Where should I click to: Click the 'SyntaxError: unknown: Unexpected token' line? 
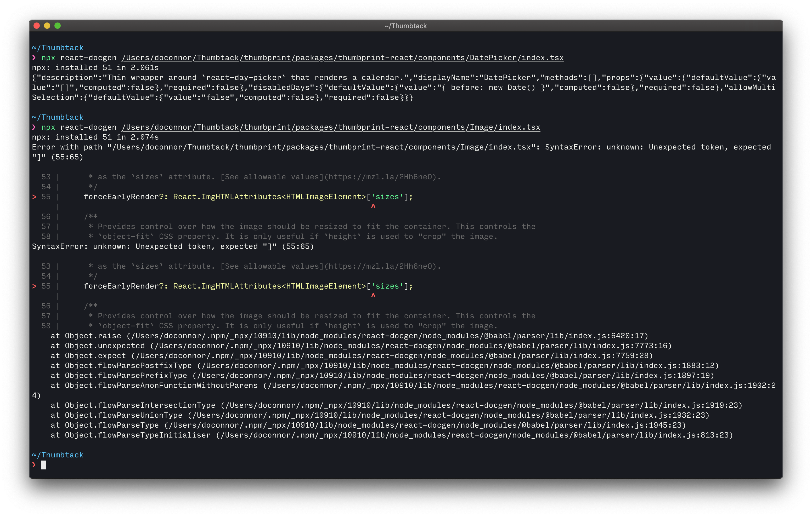click(x=173, y=247)
